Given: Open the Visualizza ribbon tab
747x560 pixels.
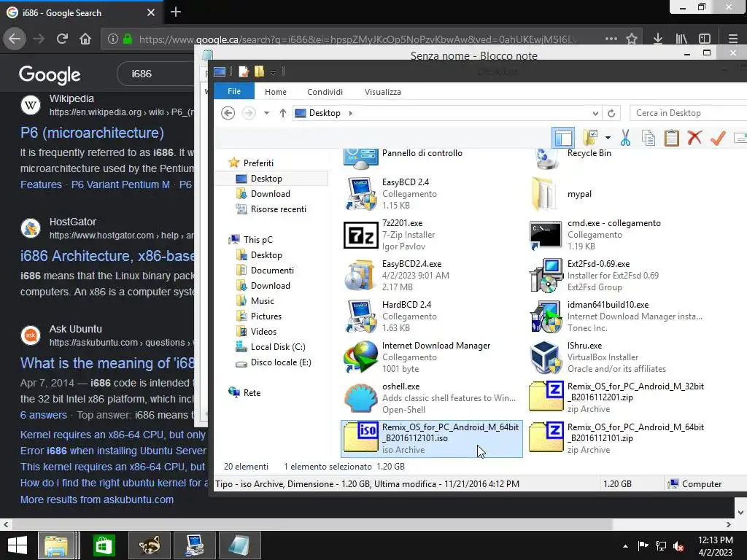Looking at the screenshot, I should [382, 92].
